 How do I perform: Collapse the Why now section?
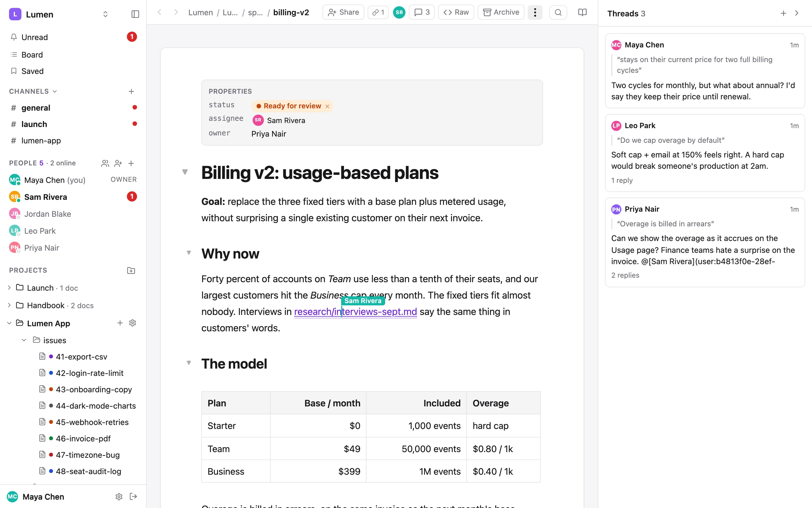click(x=189, y=253)
